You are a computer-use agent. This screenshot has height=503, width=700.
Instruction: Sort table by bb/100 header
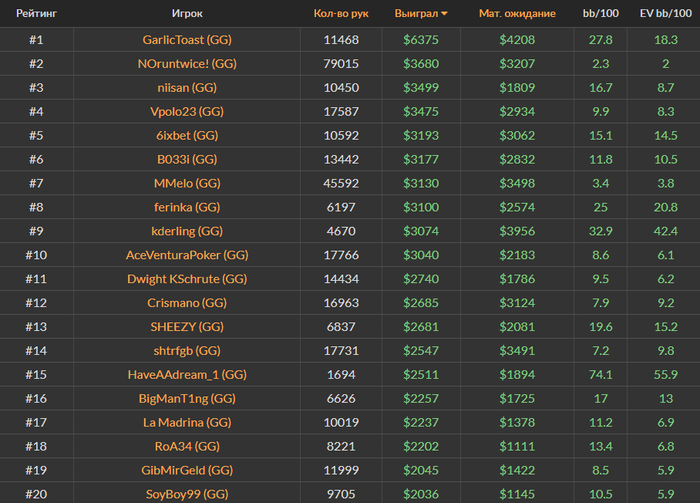[x=600, y=13]
